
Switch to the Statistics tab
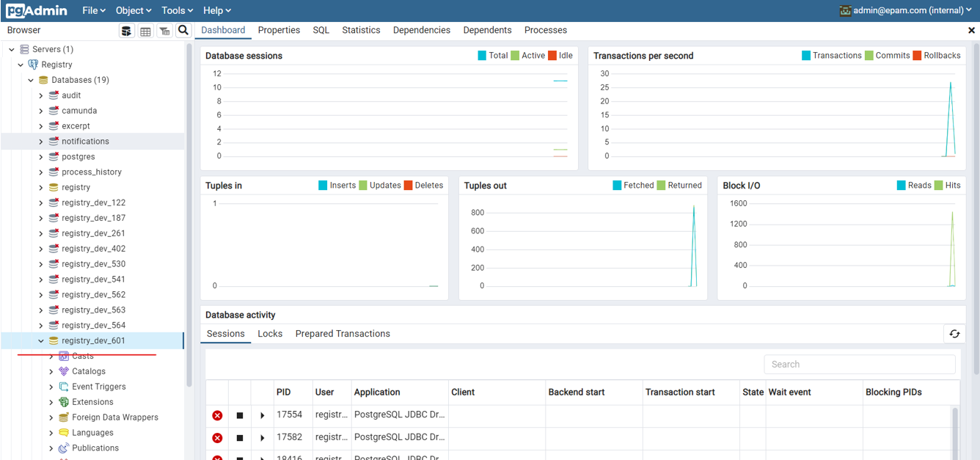[361, 30]
